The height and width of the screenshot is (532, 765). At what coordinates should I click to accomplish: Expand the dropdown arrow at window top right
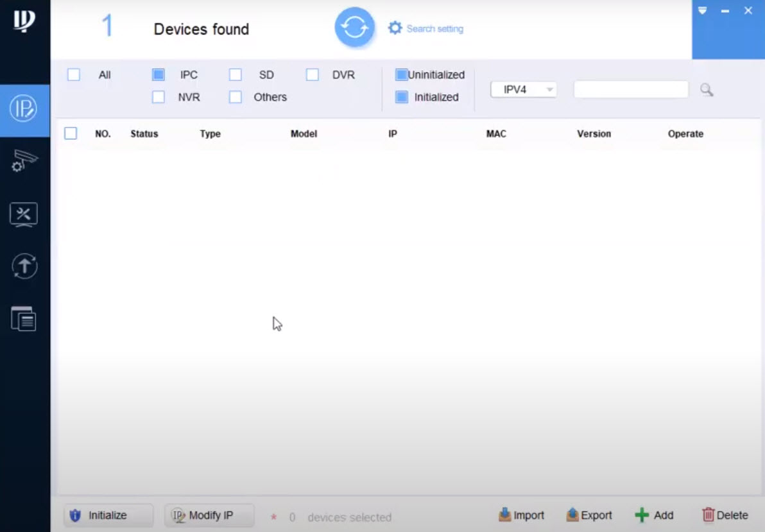click(x=702, y=10)
